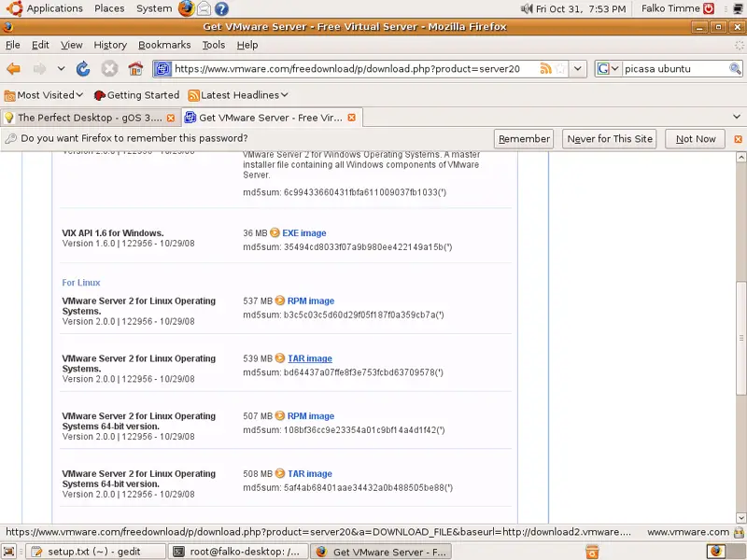Screen dimensions: 747x560
Task: Go to the Home page icon
Action: point(135,68)
